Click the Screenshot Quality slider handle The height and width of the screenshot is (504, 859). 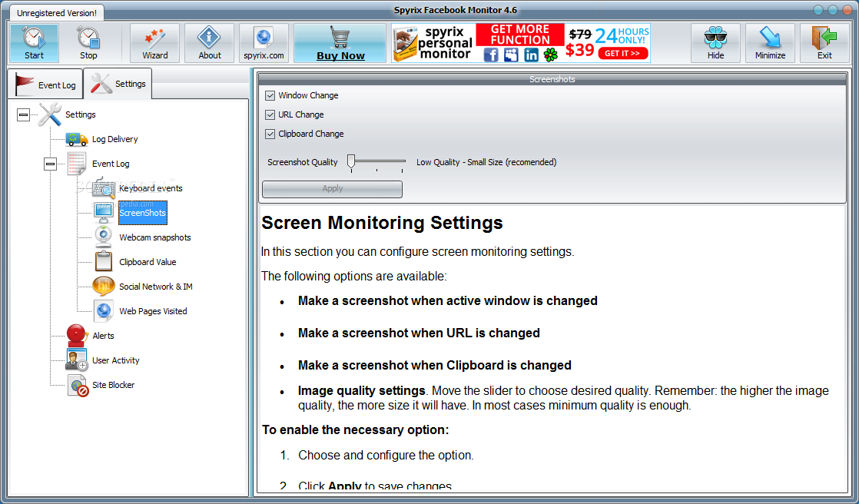[351, 161]
